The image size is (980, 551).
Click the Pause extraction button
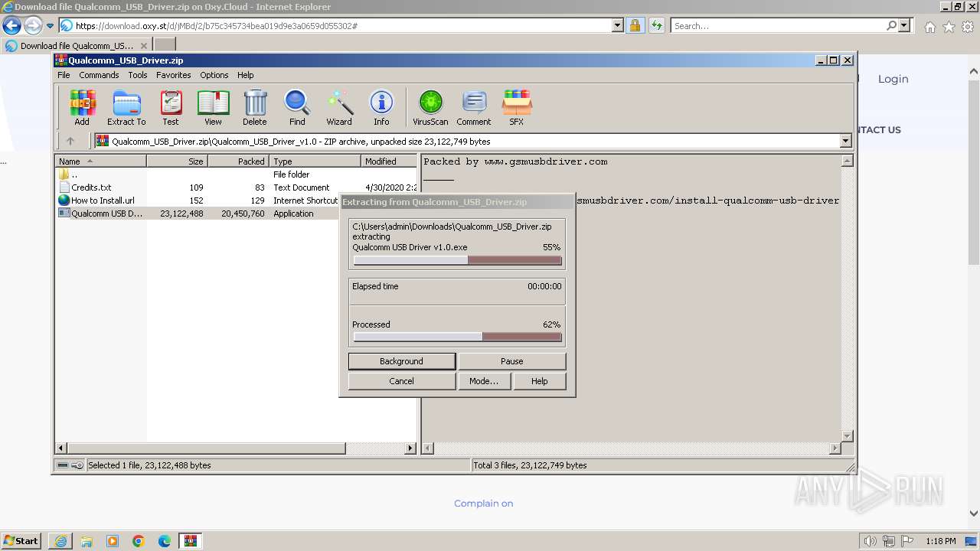pos(511,361)
